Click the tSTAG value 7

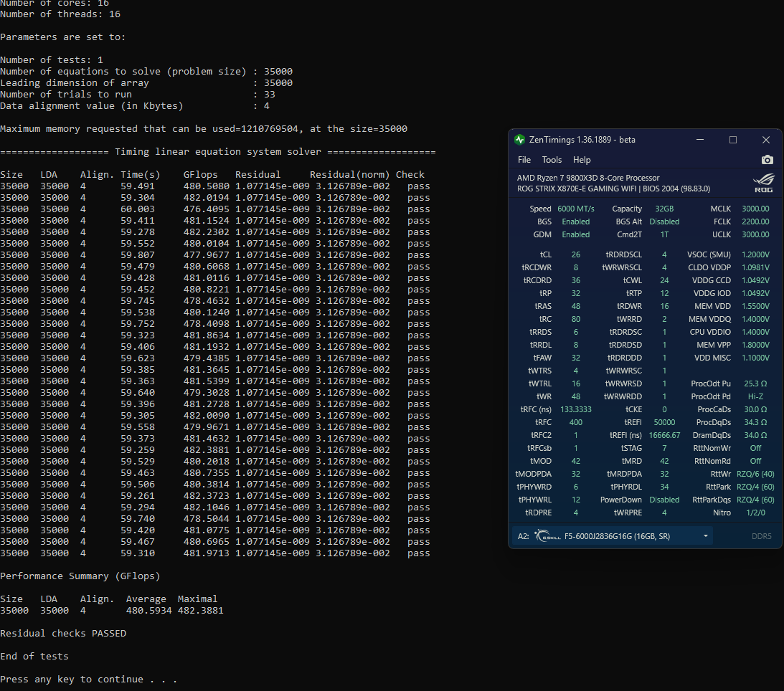[664, 449]
